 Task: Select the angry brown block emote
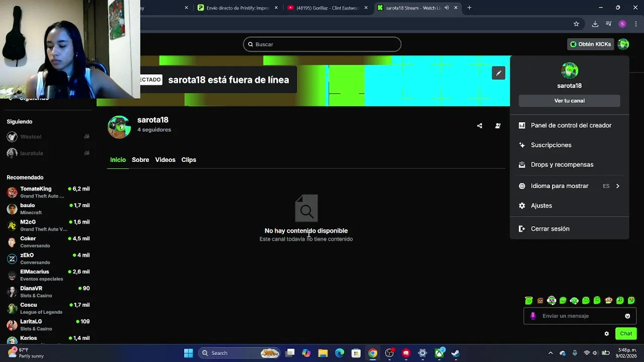tap(540, 301)
